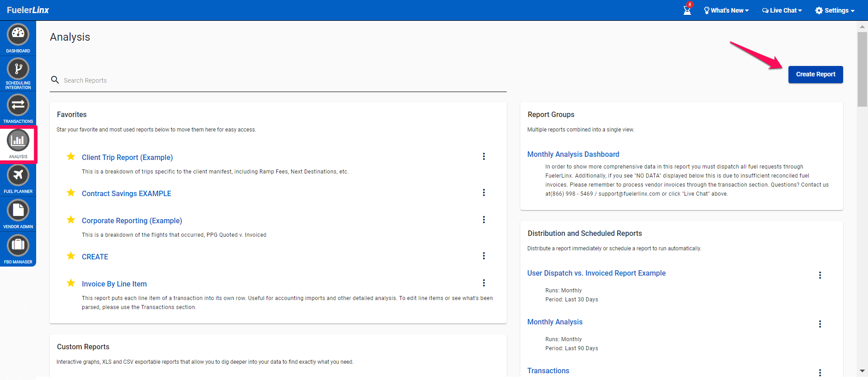Open the Monthly Analysis Dashboard link
Screen dimensions: 868x380
(x=573, y=155)
